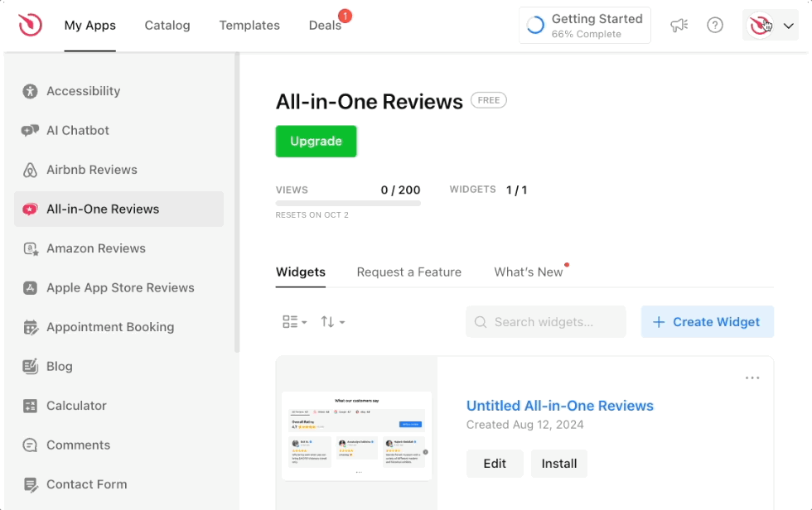Image resolution: width=812 pixels, height=510 pixels.
Task: Click the Create Widget button
Action: pos(708,322)
